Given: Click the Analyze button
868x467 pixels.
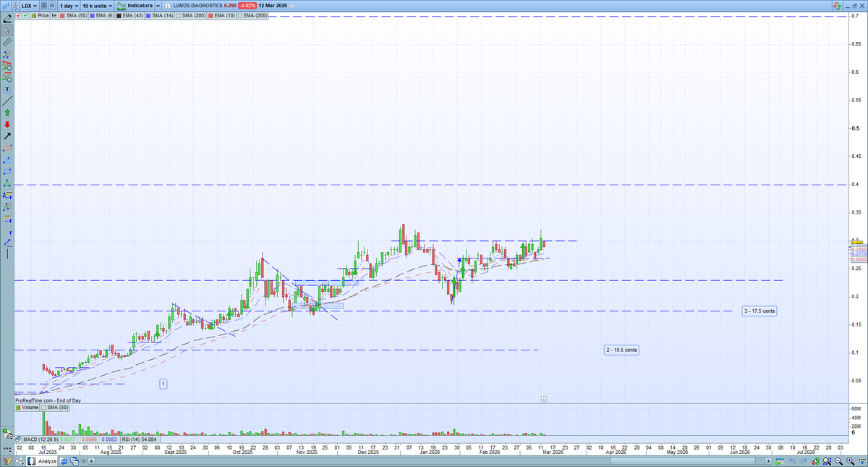Looking at the screenshot, I should pyautogui.click(x=41, y=461).
